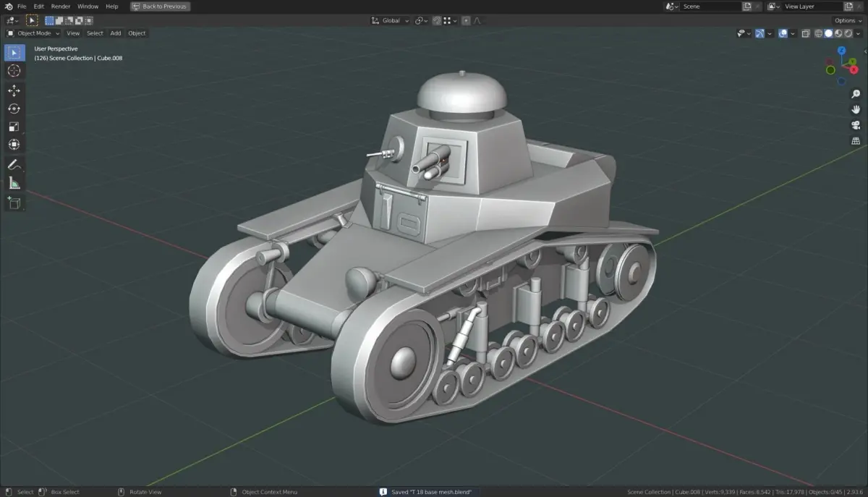
Task: Open the Edit menu
Action: pyautogui.click(x=39, y=7)
